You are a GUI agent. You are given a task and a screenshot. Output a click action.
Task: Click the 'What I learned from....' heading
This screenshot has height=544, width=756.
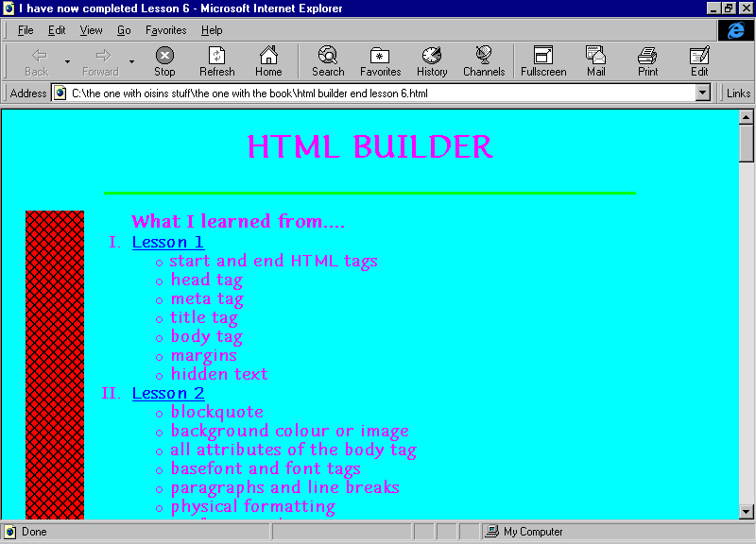click(238, 221)
